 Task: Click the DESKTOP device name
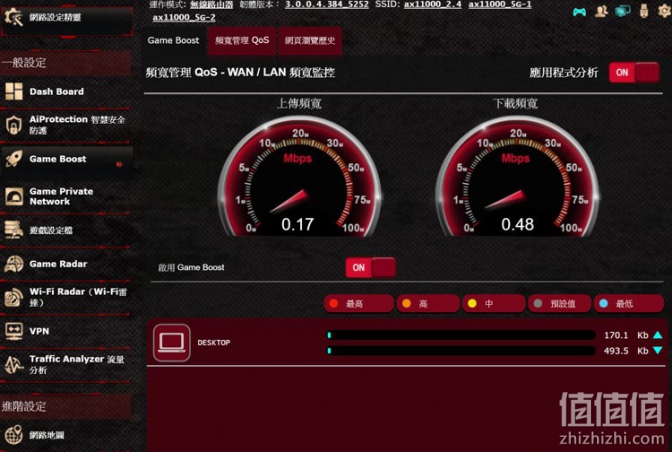pyautogui.click(x=214, y=343)
